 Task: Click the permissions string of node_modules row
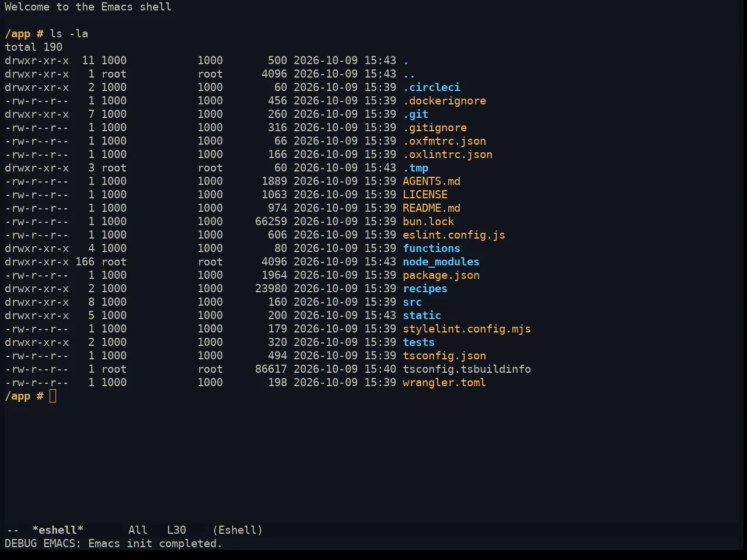pos(37,262)
